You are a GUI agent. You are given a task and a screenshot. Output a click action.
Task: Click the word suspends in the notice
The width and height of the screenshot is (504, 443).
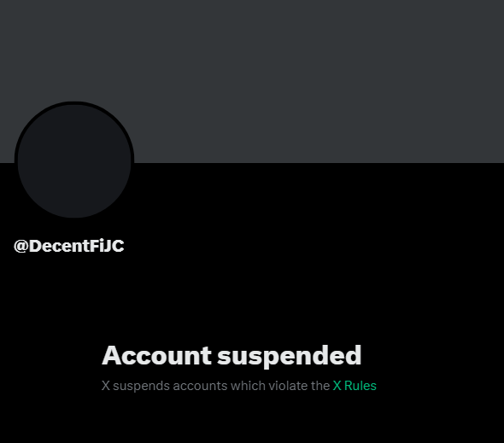[141, 386]
